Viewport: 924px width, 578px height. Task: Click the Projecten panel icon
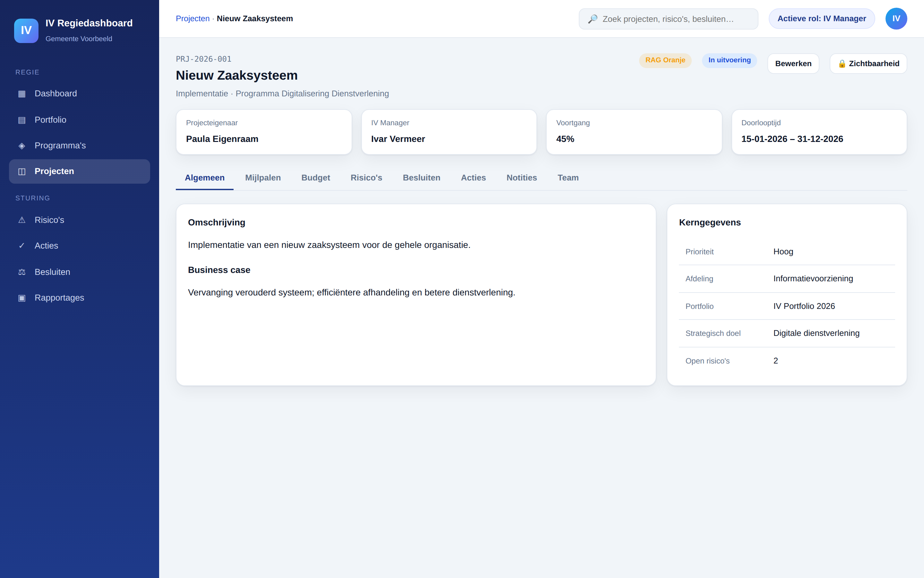(22, 171)
